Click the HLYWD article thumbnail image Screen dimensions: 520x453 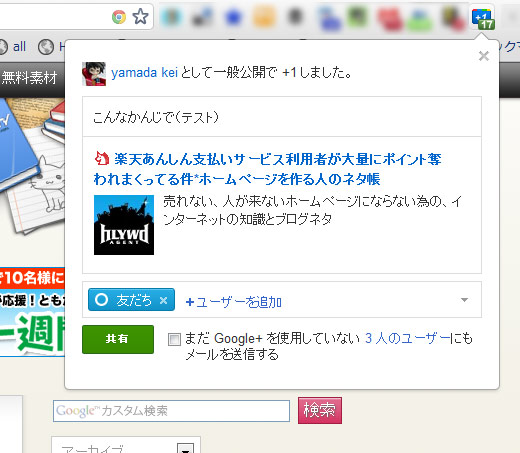click(124, 225)
